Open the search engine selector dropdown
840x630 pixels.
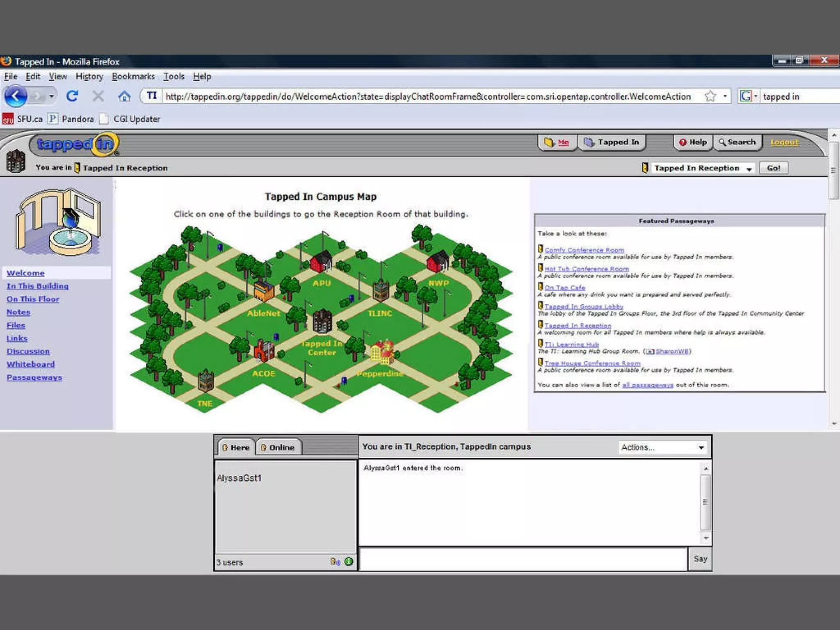click(x=748, y=96)
